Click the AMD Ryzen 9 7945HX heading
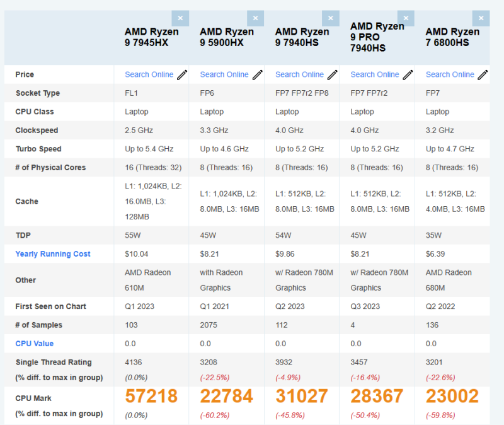 [151, 37]
